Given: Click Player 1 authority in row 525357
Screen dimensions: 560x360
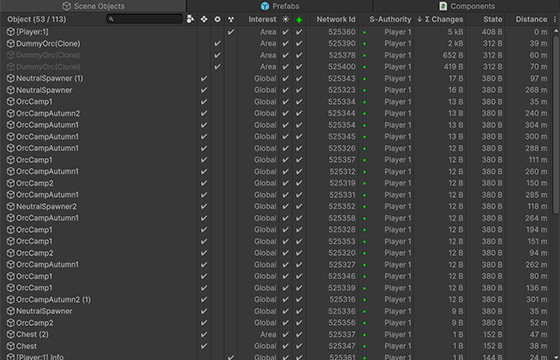Looking at the screenshot, I should pyautogui.click(x=398, y=160).
